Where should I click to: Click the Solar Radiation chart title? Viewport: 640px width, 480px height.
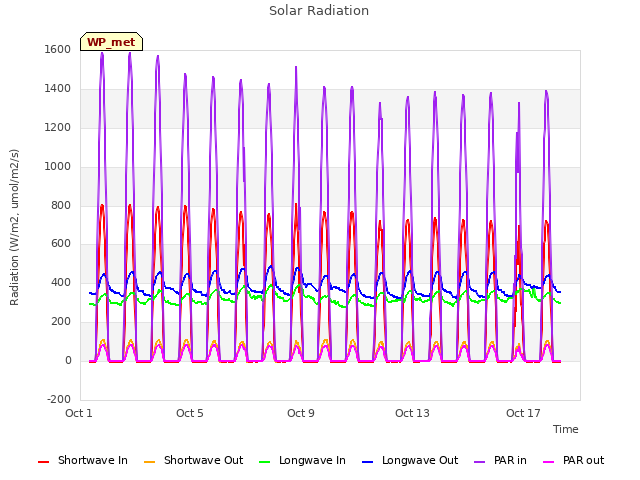click(319, 11)
